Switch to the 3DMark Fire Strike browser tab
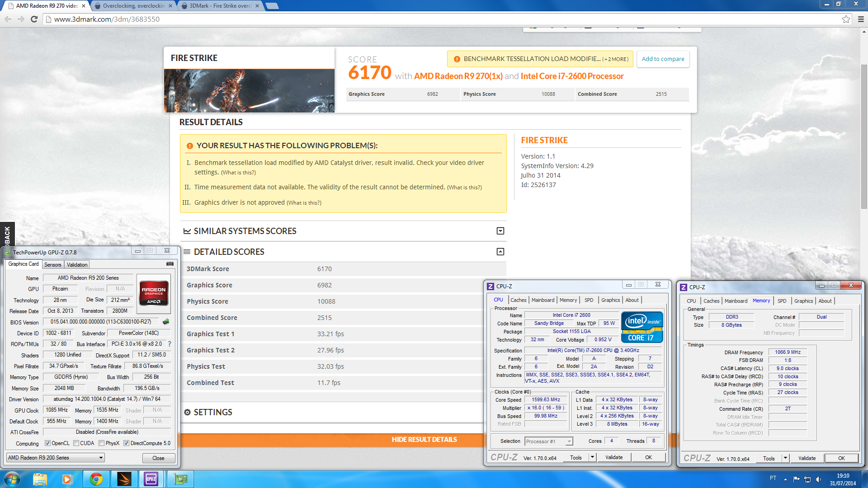The width and height of the screenshot is (868, 488). [220, 6]
